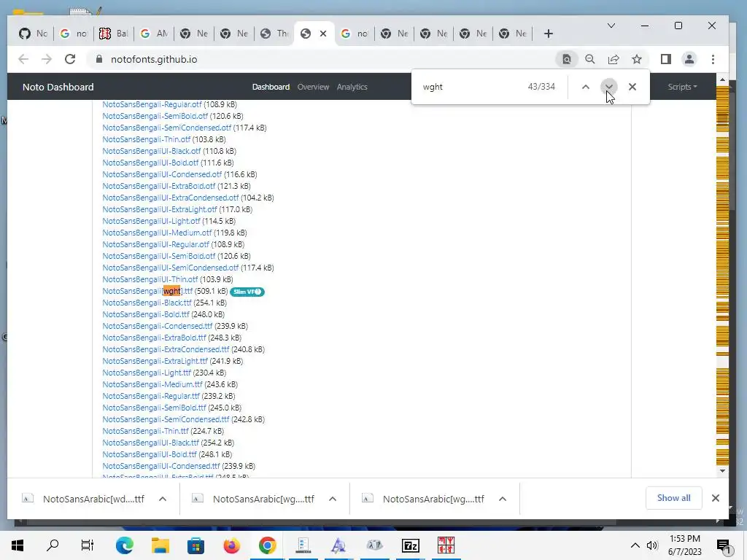Open a new tab

tap(549, 34)
